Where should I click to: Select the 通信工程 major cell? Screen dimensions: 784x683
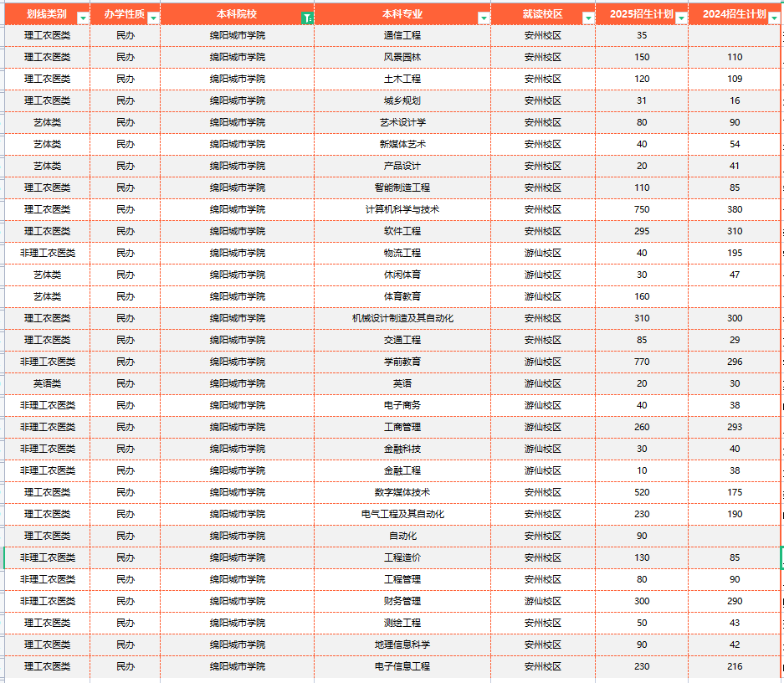(x=402, y=35)
